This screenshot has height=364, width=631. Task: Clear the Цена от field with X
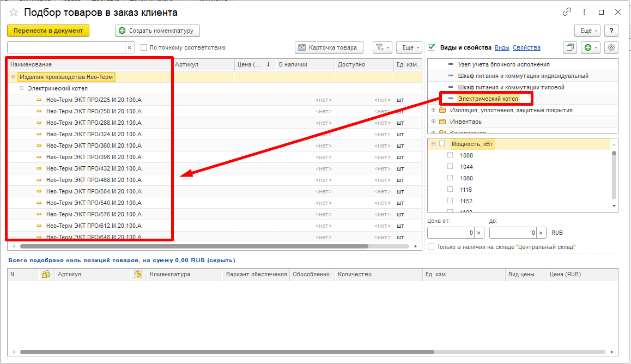tap(478, 233)
